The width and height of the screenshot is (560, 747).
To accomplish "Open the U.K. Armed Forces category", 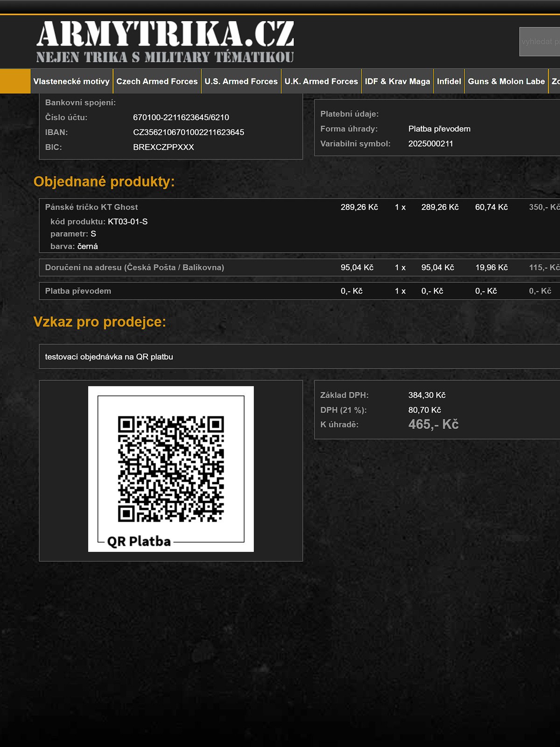I will [x=321, y=81].
